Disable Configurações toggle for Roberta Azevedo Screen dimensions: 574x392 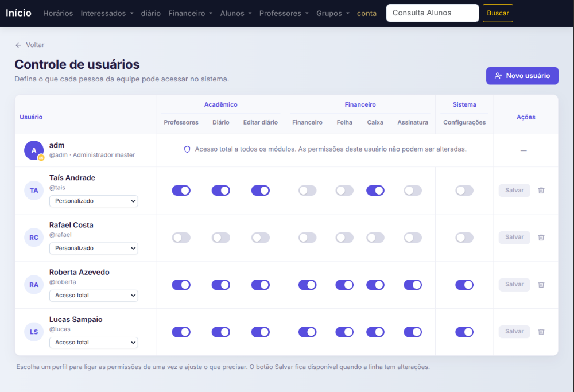pos(464,285)
